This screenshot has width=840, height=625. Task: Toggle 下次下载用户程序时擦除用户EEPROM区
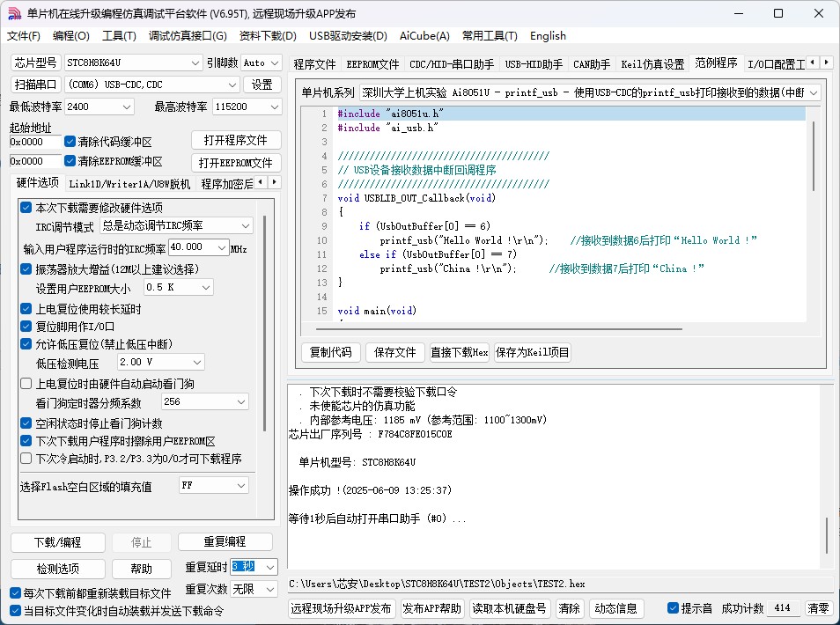click(26, 441)
